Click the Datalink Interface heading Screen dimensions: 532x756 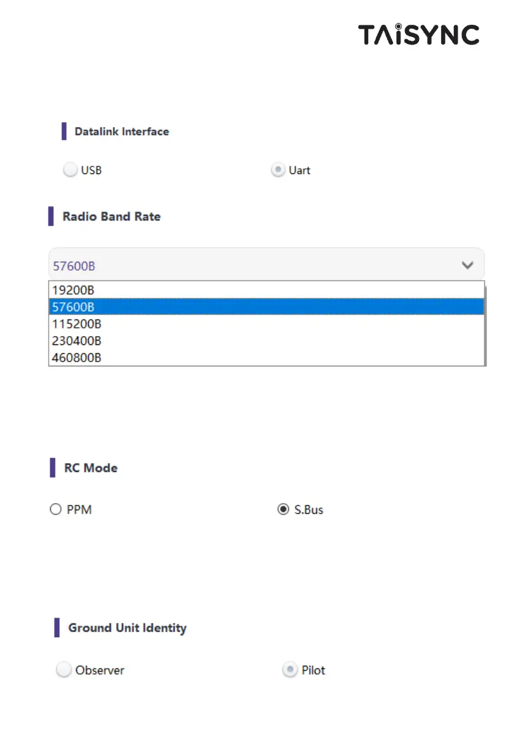click(122, 132)
